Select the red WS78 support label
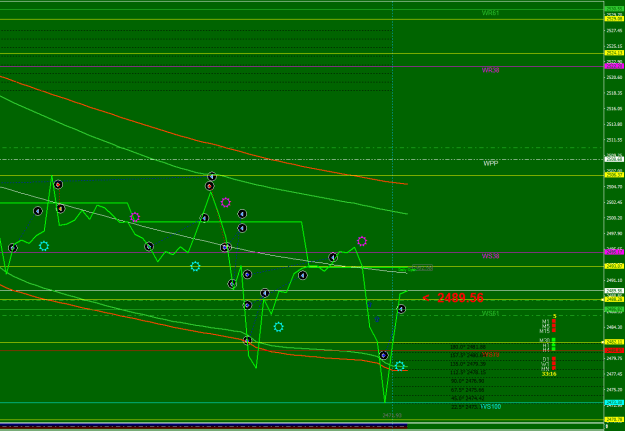Image resolution: width=625 pixels, height=431 pixels. click(491, 355)
